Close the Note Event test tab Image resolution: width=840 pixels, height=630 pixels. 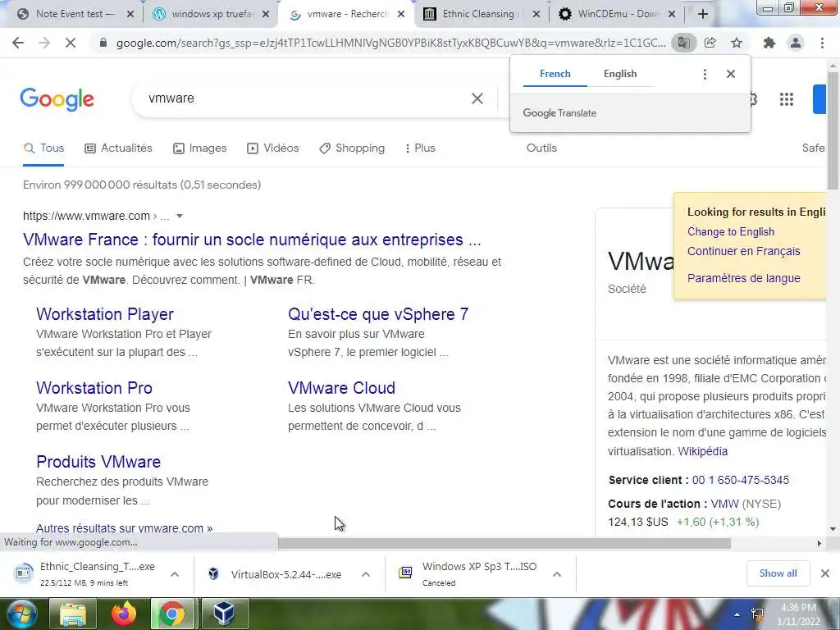click(130, 15)
